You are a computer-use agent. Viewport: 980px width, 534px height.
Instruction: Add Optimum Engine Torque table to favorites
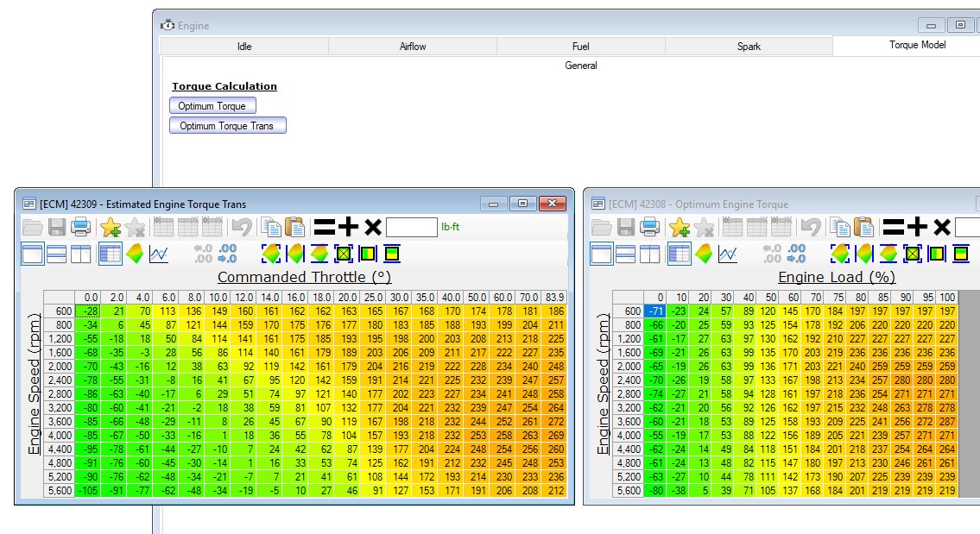(680, 227)
